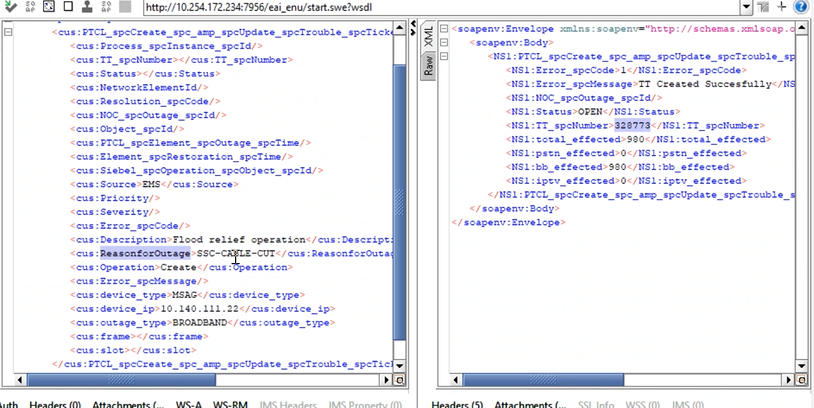Click the endpoint URL address field
Viewport: 814px width, 408px height.
tap(440, 8)
